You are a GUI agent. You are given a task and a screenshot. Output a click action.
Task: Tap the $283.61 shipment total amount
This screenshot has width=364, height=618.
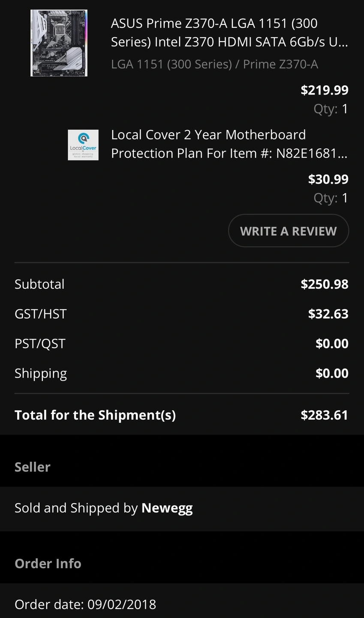click(325, 415)
